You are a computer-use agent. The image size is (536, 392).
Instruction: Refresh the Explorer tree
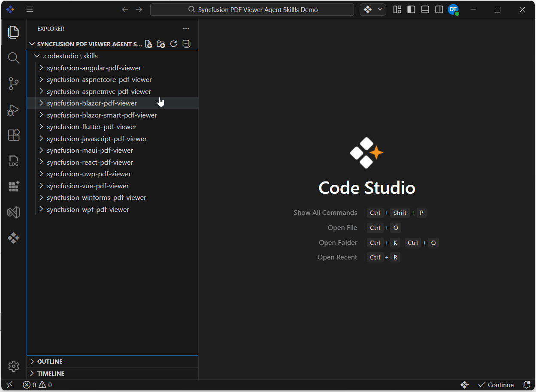coord(174,44)
